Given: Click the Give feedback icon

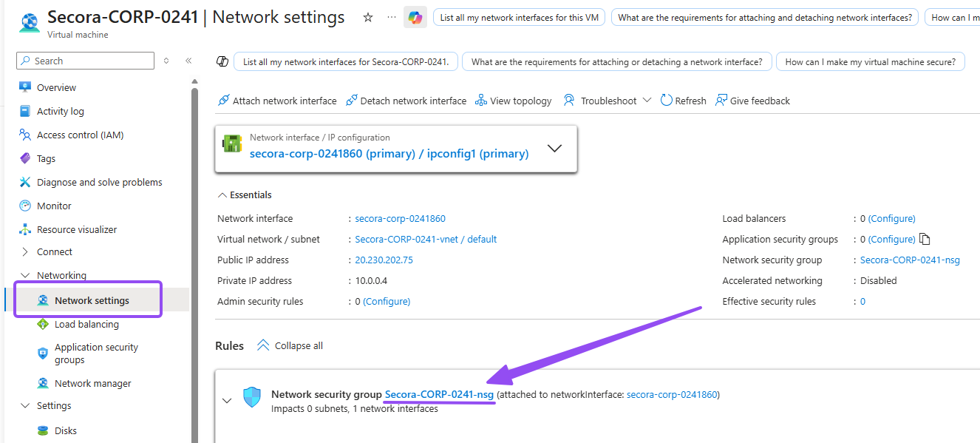Looking at the screenshot, I should click(x=721, y=101).
